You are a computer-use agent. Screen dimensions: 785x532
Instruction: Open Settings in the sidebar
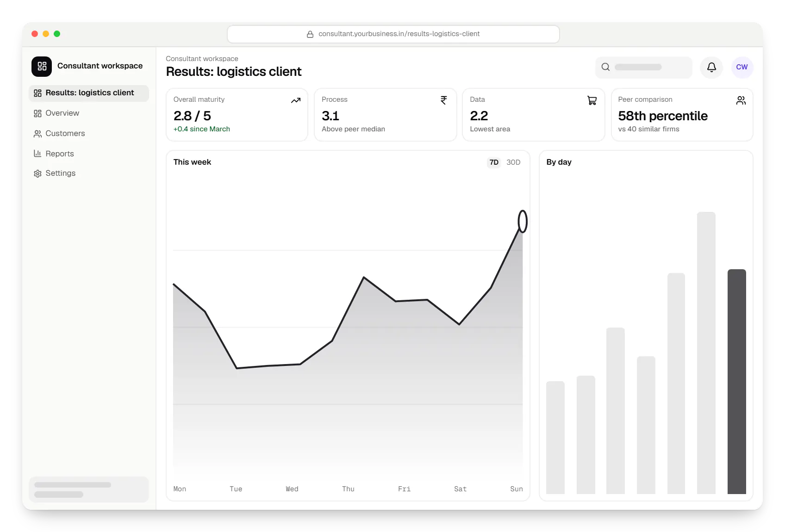(x=89, y=173)
